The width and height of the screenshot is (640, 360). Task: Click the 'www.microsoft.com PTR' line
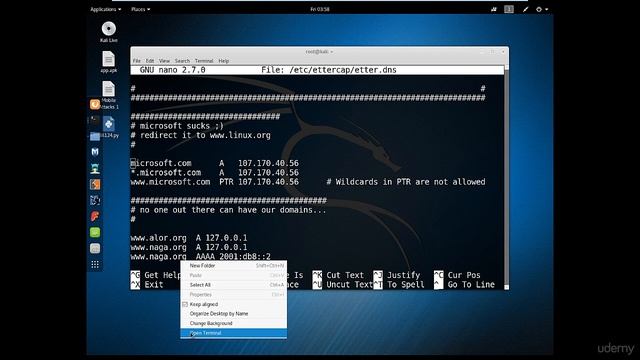pos(215,182)
